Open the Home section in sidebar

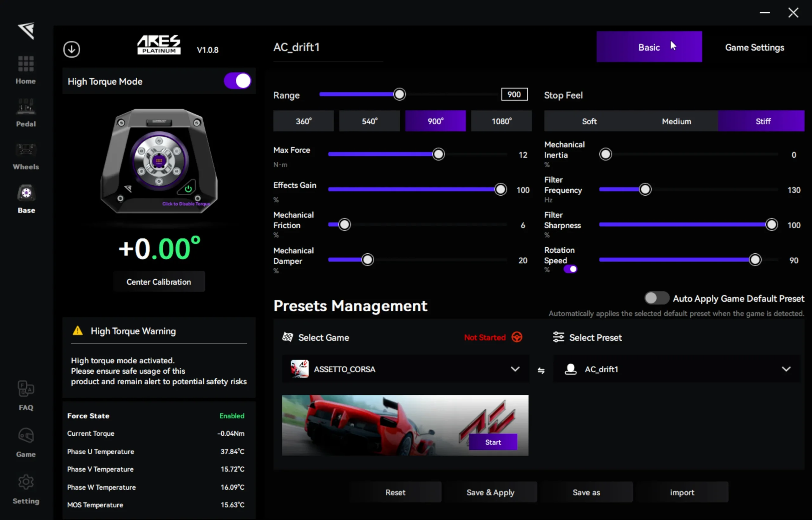[26, 70]
